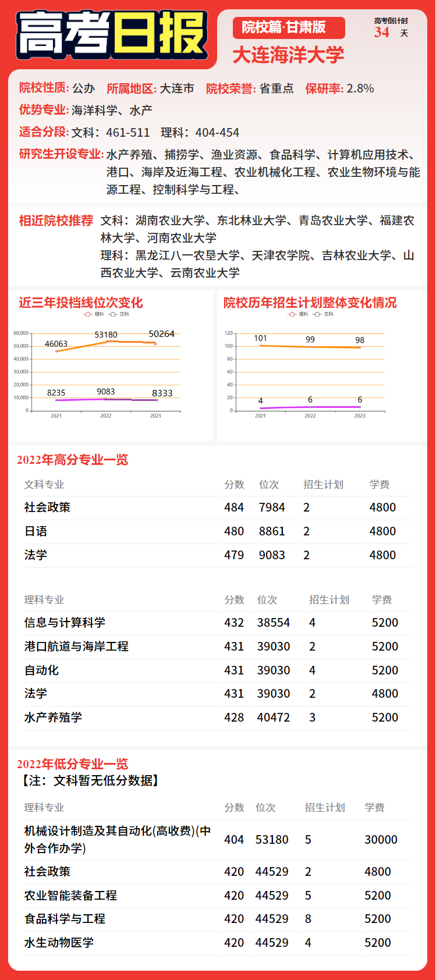Click the 保研率 value 2.8%
This screenshot has height=980, width=436.
coord(360,88)
